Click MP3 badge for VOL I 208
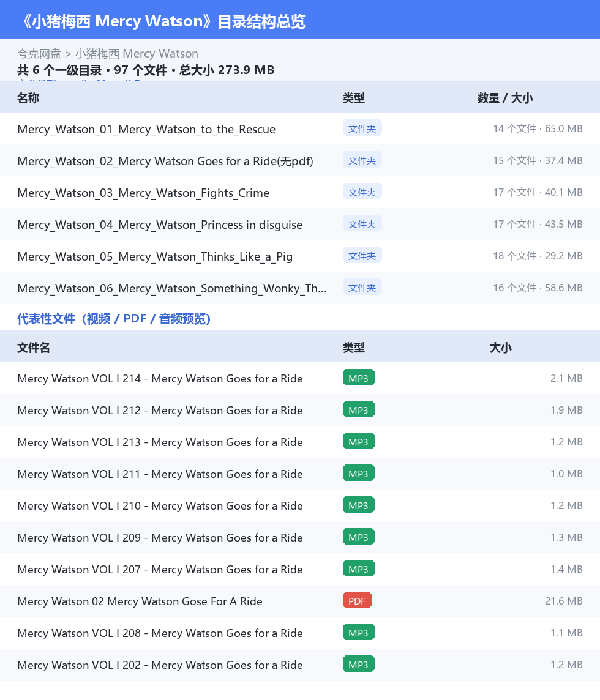The image size is (600, 700). tap(358, 633)
